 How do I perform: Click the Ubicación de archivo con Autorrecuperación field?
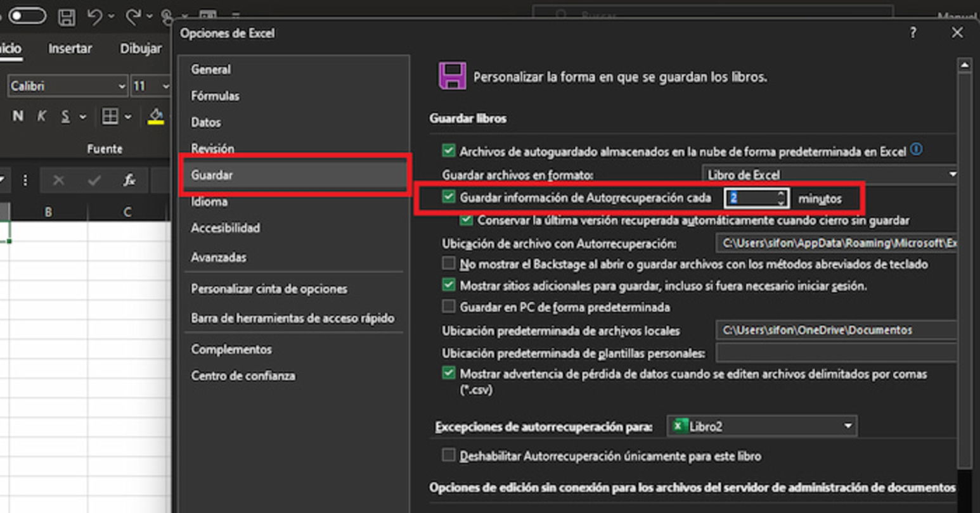836,243
